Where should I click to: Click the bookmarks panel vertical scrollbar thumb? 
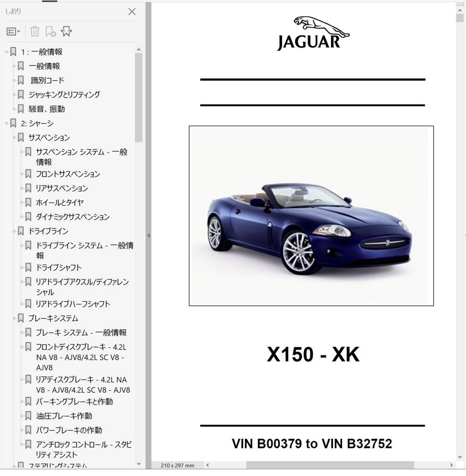click(x=139, y=98)
